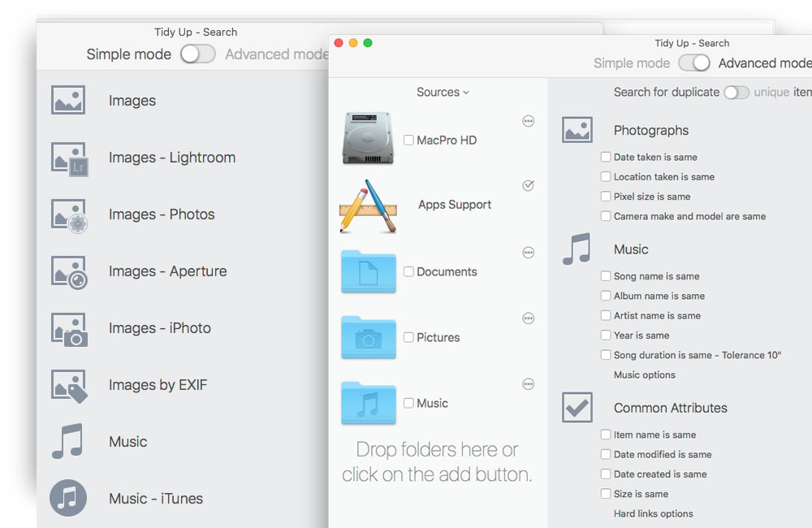Flip the duplicate/unique items switch
This screenshot has width=812, height=528.
point(736,93)
